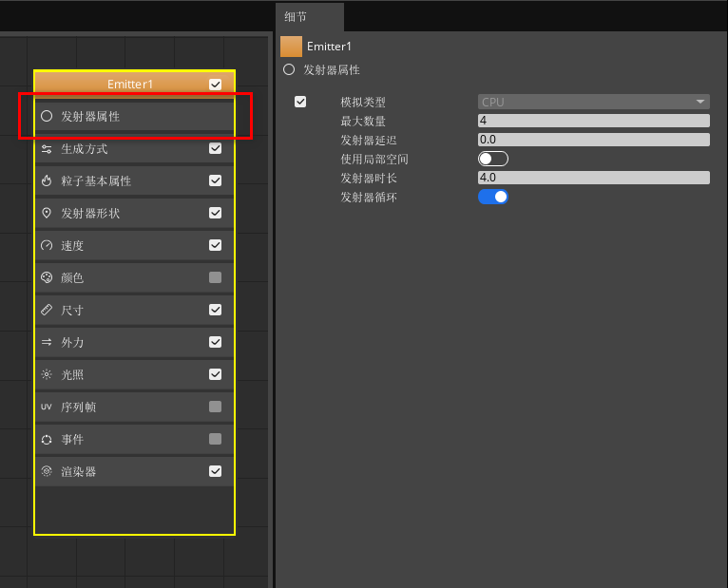Click the orange Emitter1 color swatch
728x588 pixels.
(x=291, y=47)
